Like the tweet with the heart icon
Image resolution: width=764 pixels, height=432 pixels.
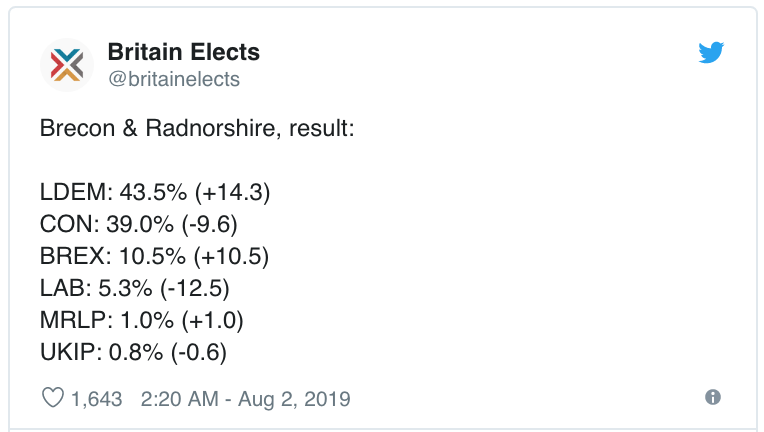coord(52,398)
